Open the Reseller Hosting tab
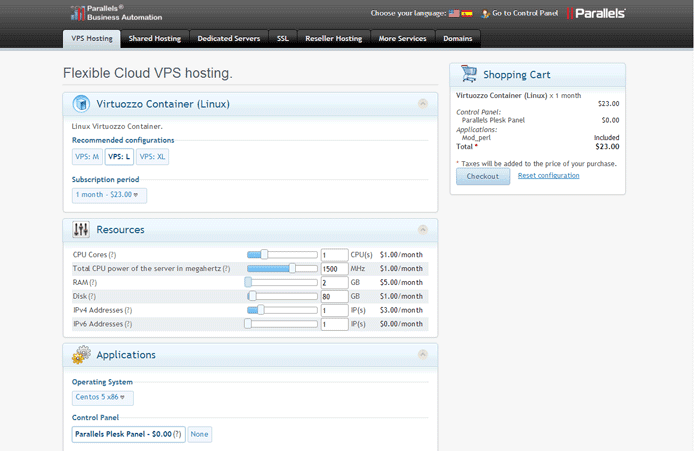Screen dimensions: 694x451 coord(334,39)
